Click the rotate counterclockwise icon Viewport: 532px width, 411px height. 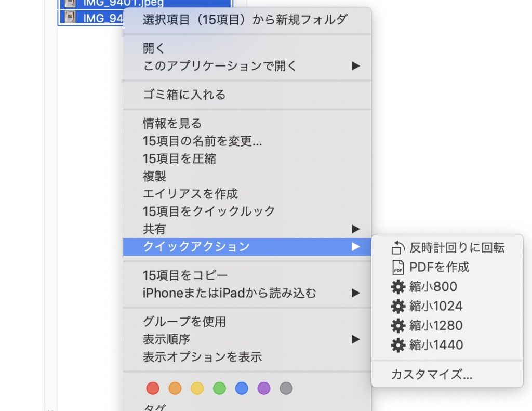(x=397, y=248)
